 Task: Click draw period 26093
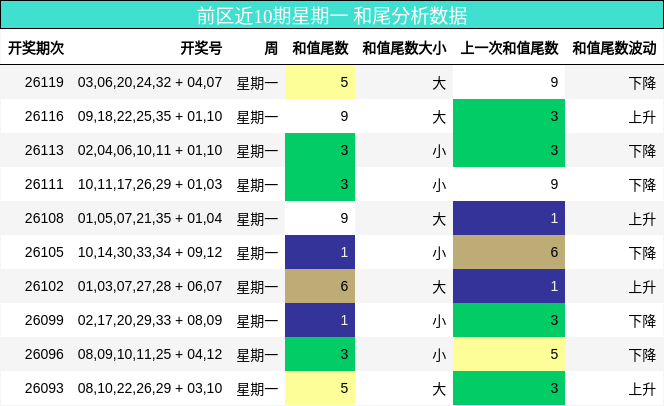click(x=44, y=388)
